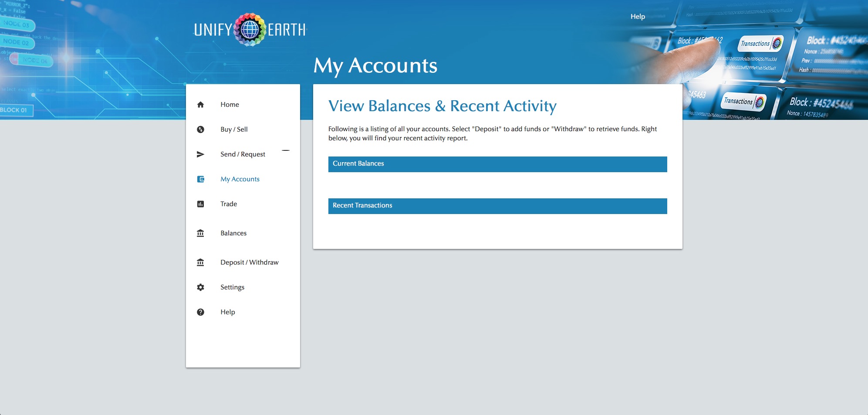Screen dimensions: 868x415
Task: Open Settings from sidebar menu
Action: pos(232,287)
